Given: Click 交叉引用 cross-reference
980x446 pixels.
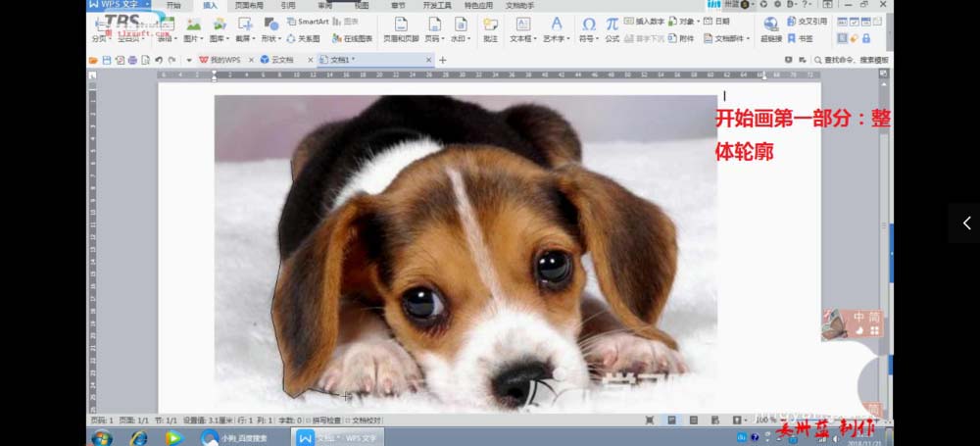Looking at the screenshot, I should (807, 22).
